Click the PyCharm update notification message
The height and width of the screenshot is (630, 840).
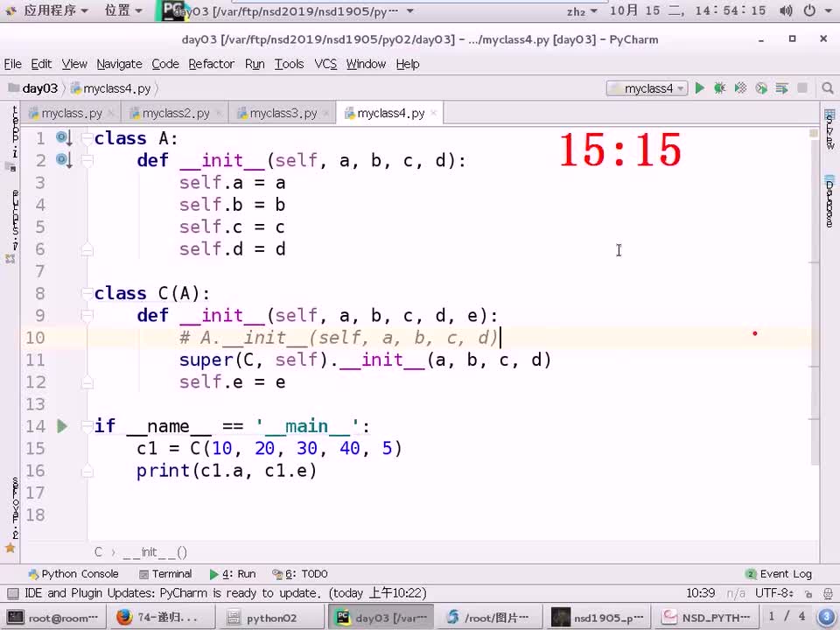click(x=226, y=593)
